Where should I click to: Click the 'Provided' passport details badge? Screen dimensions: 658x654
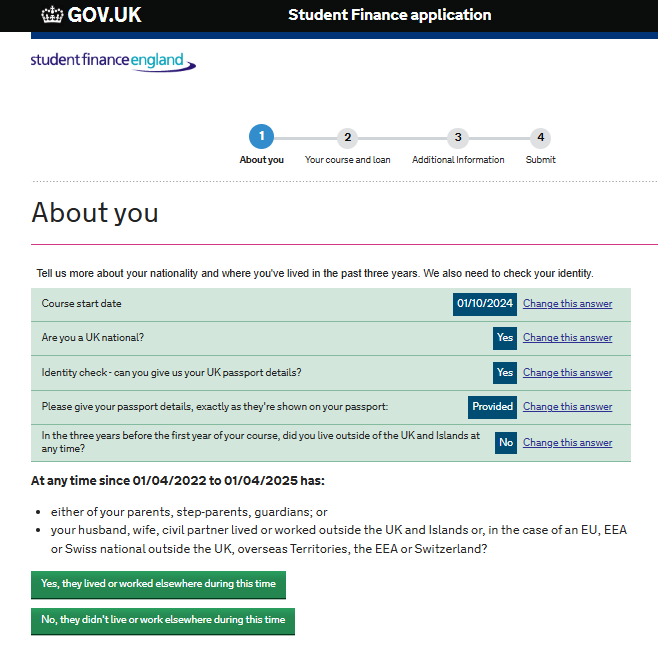point(492,407)
